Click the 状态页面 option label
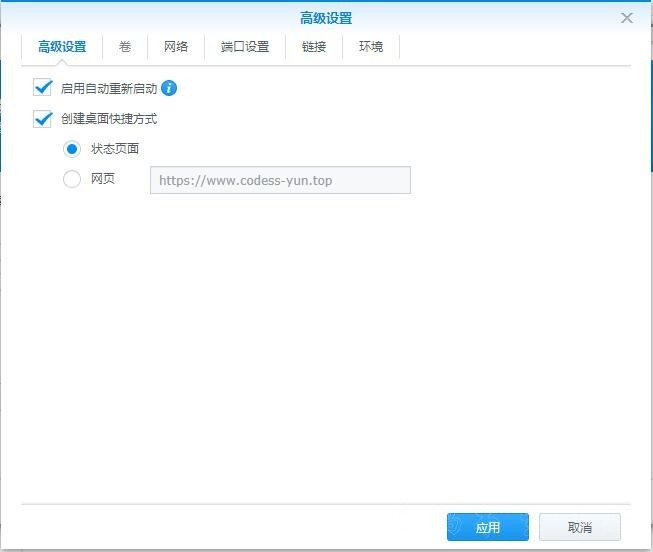 [115, 149]
